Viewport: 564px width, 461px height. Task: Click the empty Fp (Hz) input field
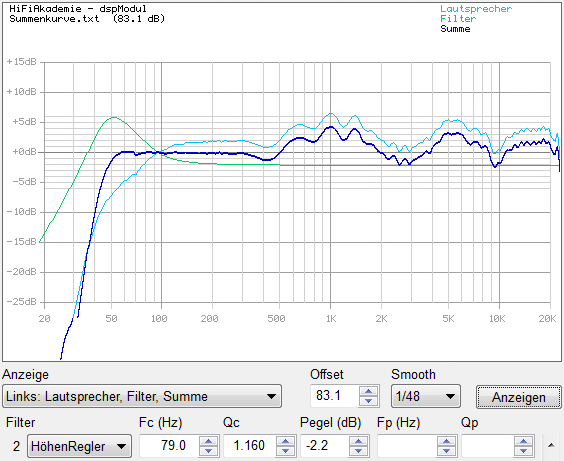(x=407, y=446)
